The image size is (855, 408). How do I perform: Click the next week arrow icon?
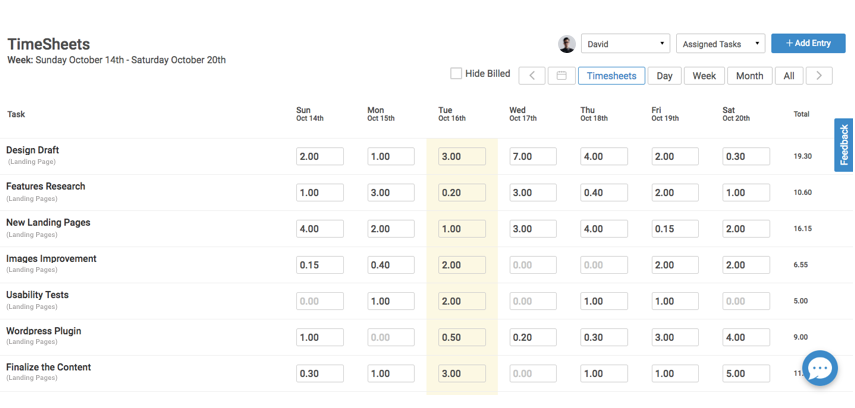click(819, 76)
